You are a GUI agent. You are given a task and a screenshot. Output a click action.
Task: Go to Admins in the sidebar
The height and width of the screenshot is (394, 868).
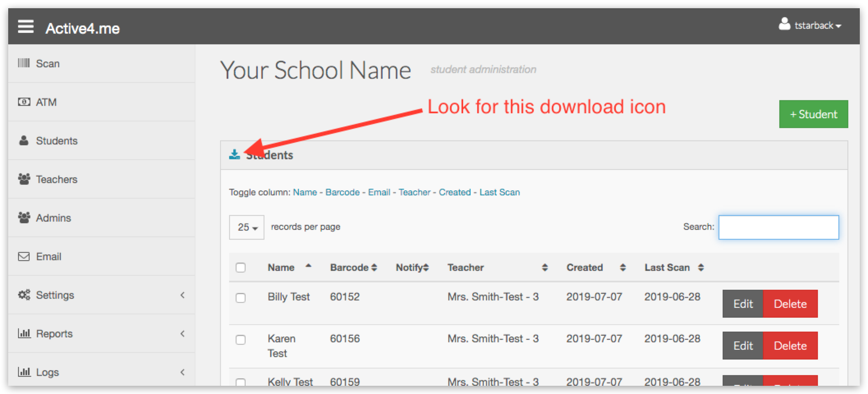(101, 218)
